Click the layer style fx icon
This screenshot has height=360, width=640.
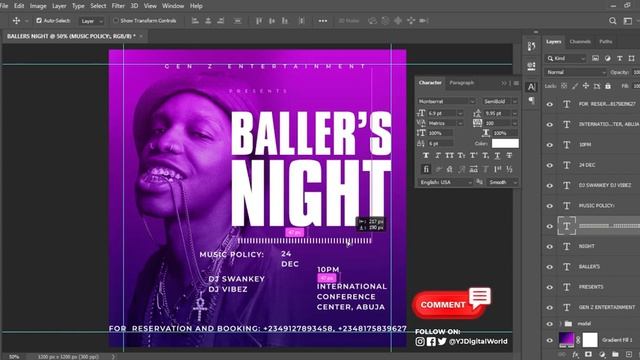point(575,355)
